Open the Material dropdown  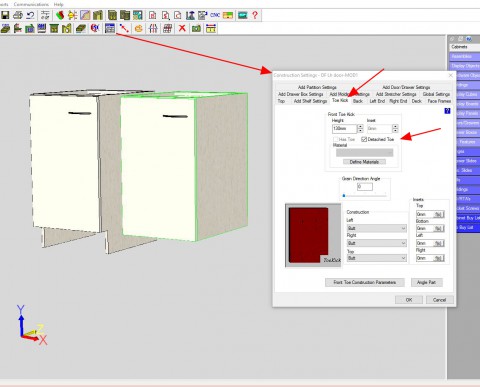(x=364, y=153)
